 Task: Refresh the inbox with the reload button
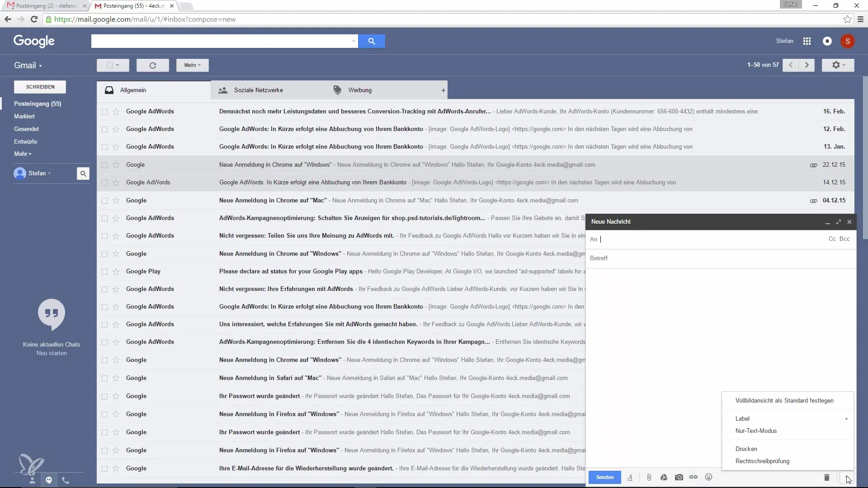(153, 65)
